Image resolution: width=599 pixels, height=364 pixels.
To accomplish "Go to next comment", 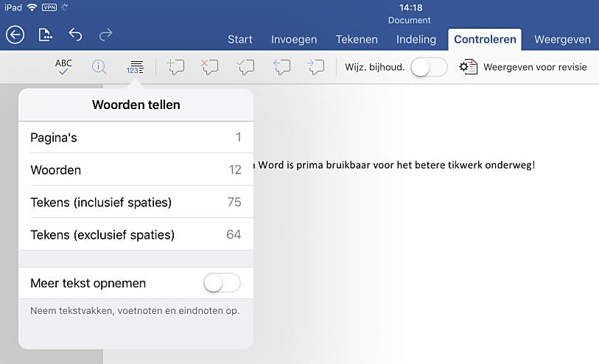I will [x=315, y=67].
